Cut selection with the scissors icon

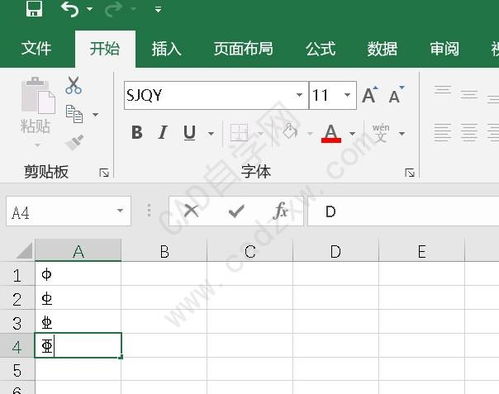coord(74,85)
